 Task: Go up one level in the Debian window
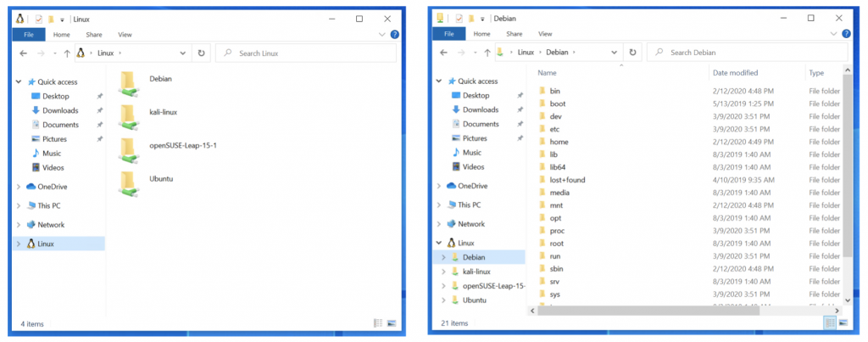[487, 52]
